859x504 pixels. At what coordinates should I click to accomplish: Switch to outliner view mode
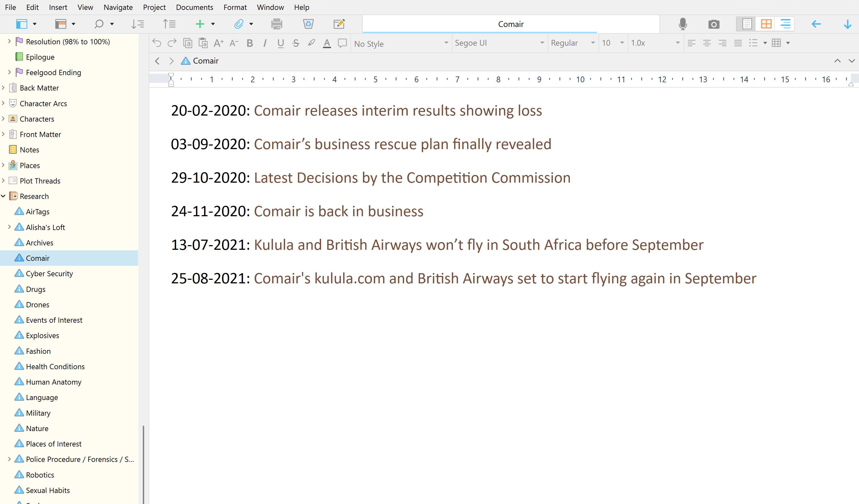click(x=785, y=24)
